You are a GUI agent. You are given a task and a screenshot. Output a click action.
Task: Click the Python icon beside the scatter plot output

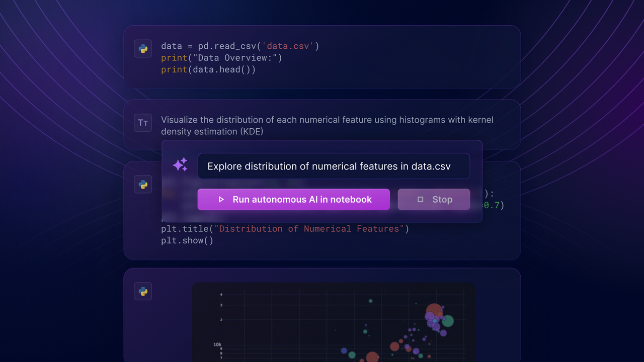[x=143, y=291]
